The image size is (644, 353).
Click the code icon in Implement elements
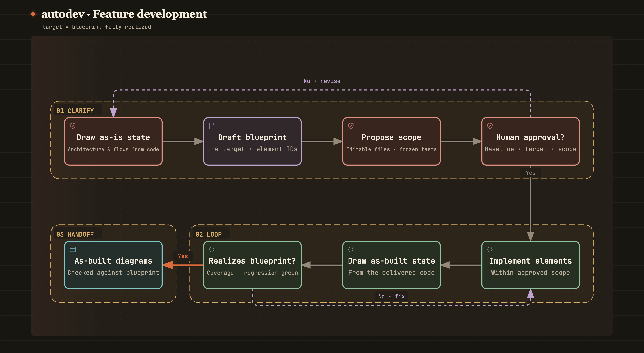(490, 249)
